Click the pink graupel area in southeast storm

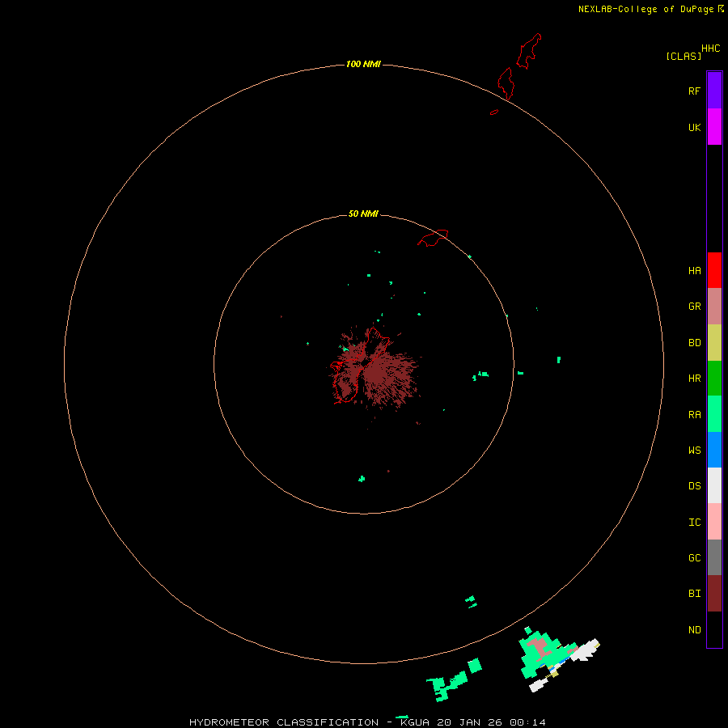[x=542, y=647]
